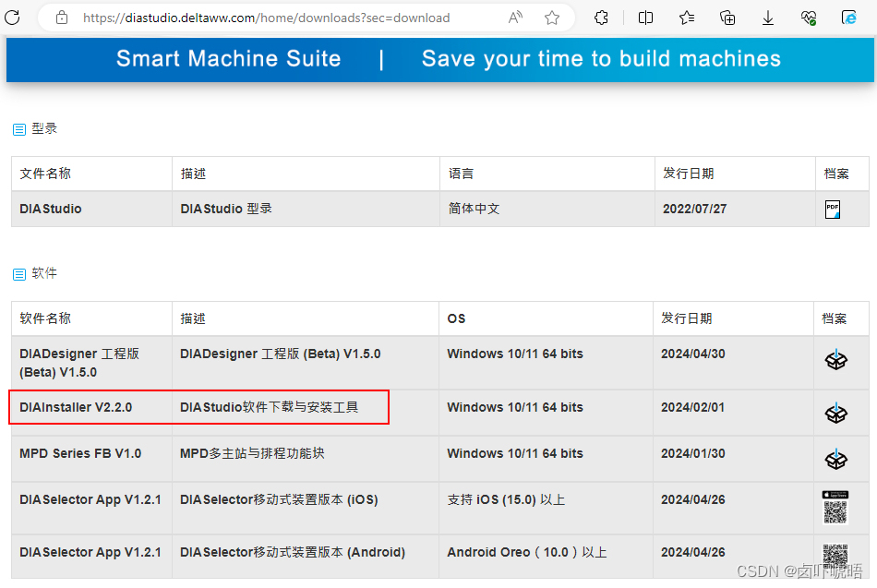Download the MPD Series FB V1.0 package
The image size is (877, 588).
click(x=836, y=459)
